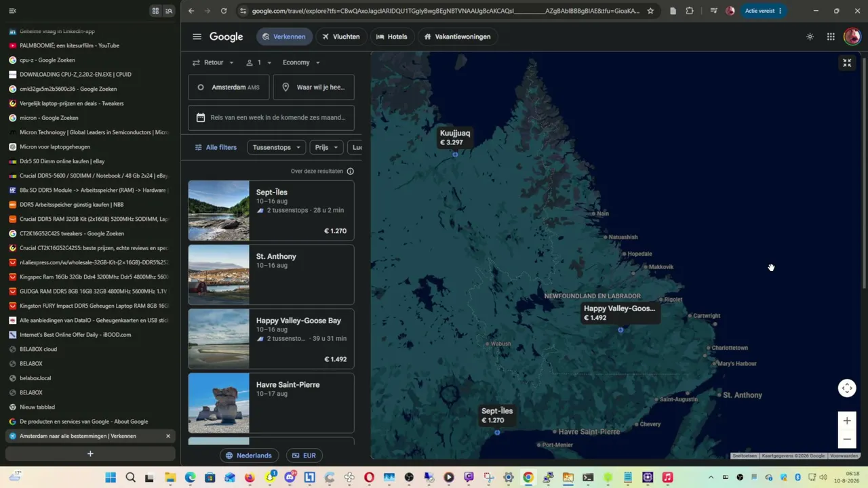Open the Chrome icon in the taskbar
Image resolution: width=868 pixels, height=488 pixels.
[528, 478]
